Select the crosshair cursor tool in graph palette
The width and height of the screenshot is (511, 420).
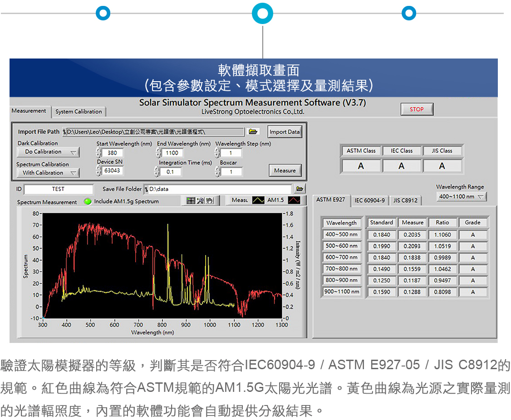coord(191,201)
